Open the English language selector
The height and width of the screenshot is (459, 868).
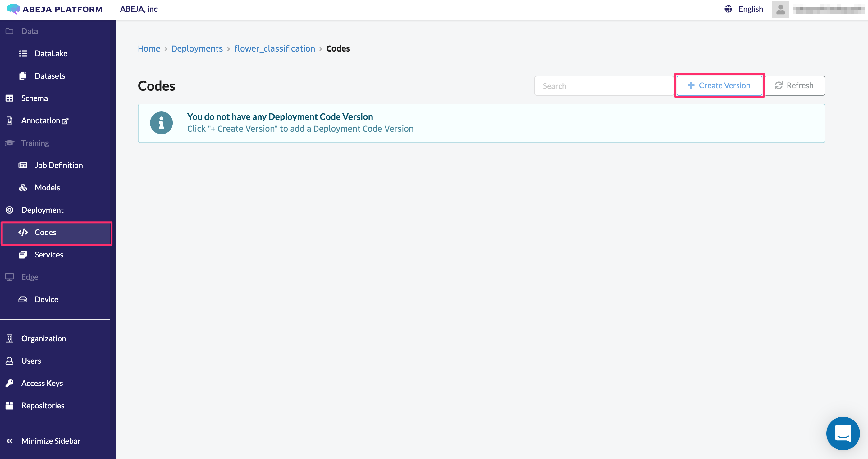[x=750, y=9]
